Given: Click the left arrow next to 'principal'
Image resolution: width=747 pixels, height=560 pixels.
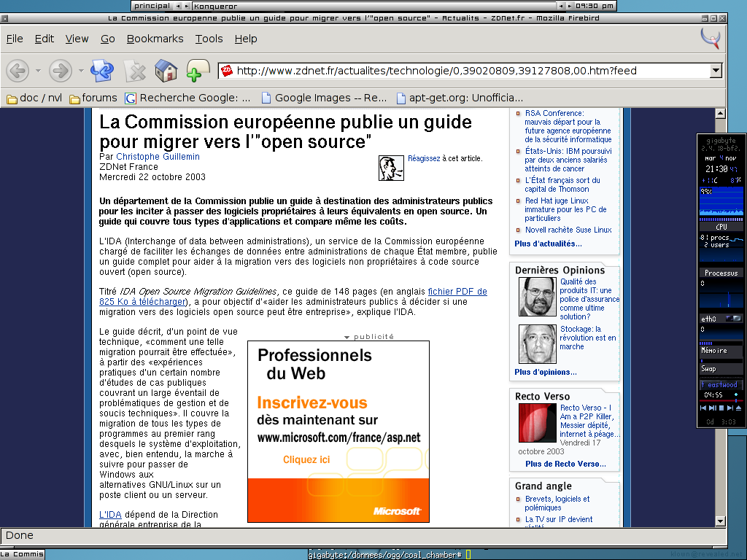Looking at the screenshot, I should tap(178, 6).
